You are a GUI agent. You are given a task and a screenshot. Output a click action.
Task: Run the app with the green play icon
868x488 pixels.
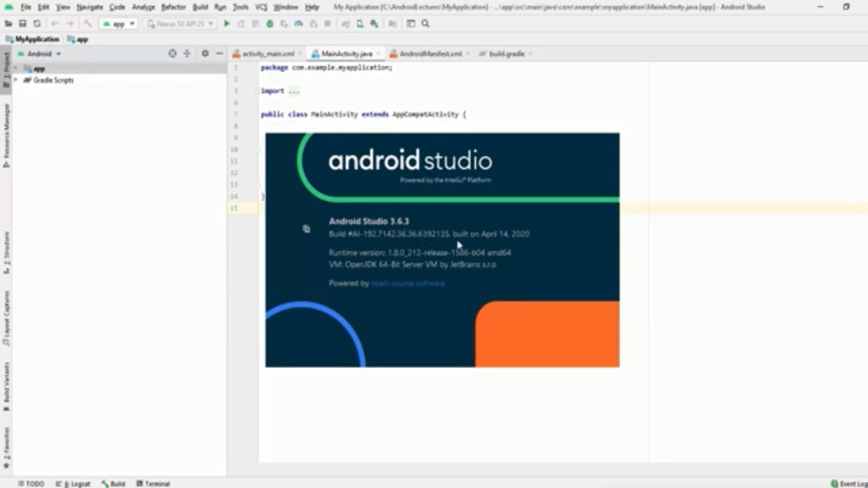[x=226, y=24]
